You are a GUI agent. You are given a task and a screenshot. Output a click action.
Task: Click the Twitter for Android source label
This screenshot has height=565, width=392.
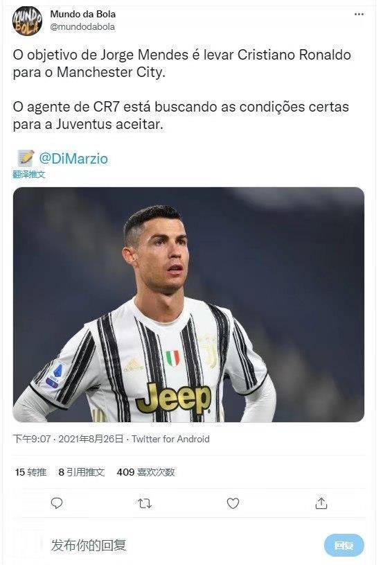pyautogui.click(x=170, y=439)
